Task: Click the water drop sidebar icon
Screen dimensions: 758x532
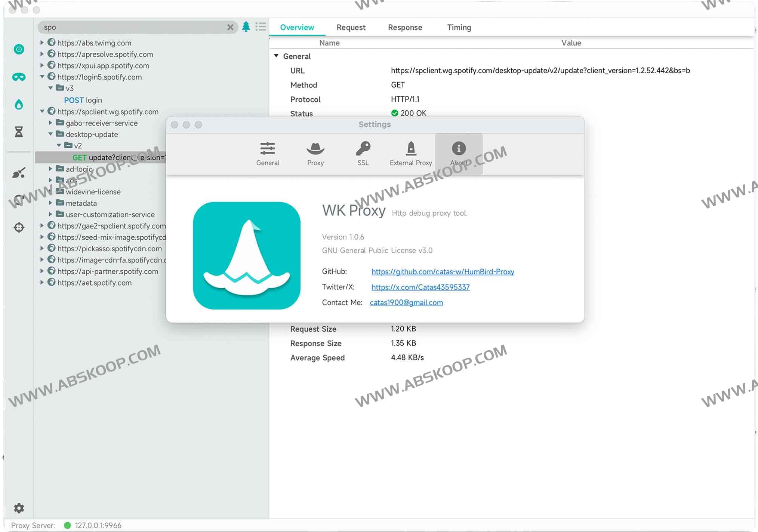Action: (19, 104)
